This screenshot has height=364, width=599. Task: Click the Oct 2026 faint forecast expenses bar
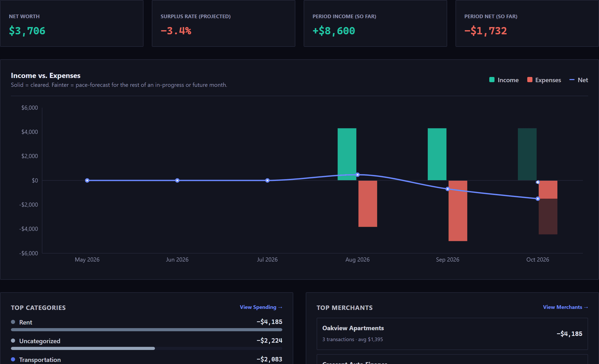tap(548, 217)
